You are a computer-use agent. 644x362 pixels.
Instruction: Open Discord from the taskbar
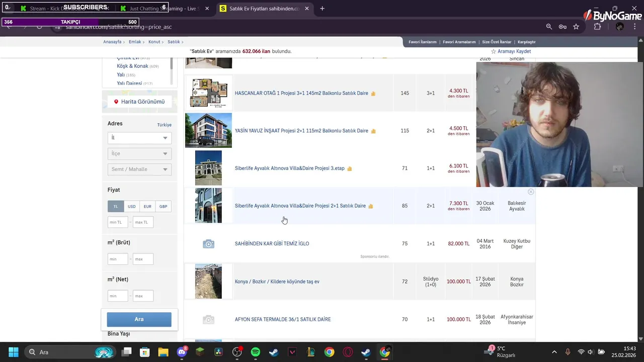tap(182, 352)
